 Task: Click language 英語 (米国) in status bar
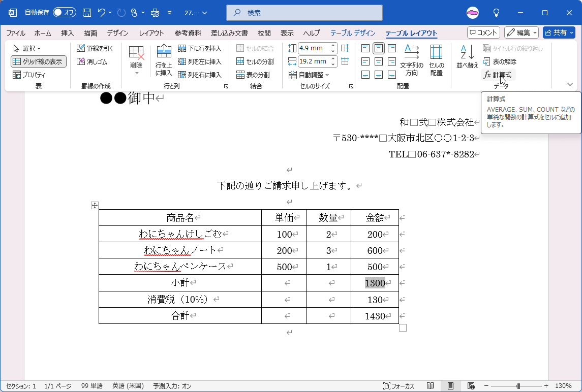click(x=128, y=386)
